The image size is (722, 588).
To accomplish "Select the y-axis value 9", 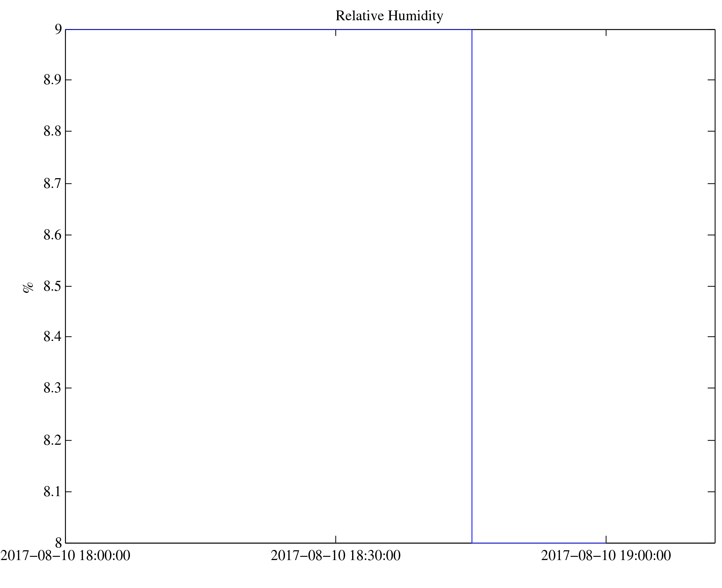I will pos(58,29).
